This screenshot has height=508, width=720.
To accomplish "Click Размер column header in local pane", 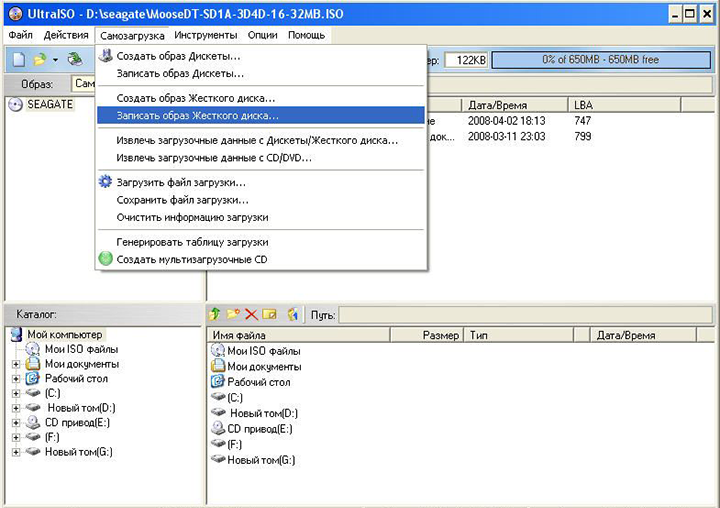I will click(x=427, y=335).
